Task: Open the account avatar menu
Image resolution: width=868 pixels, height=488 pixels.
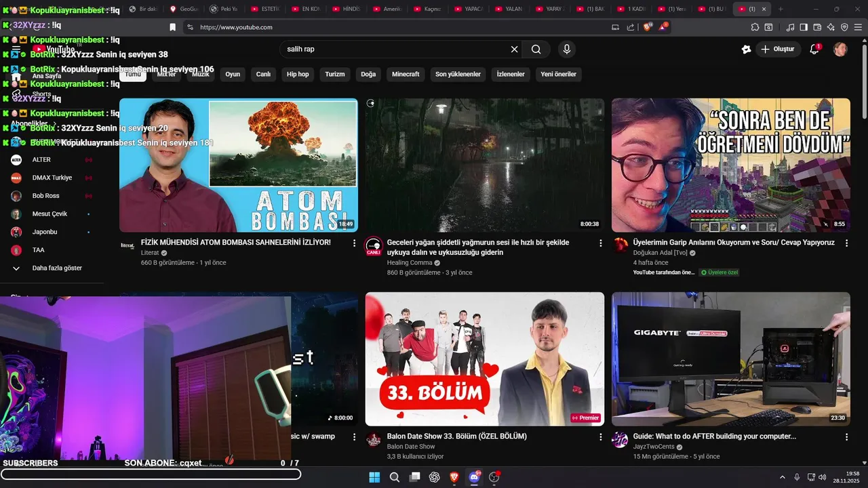Action: pyautogui.click(x=840, y=49)
